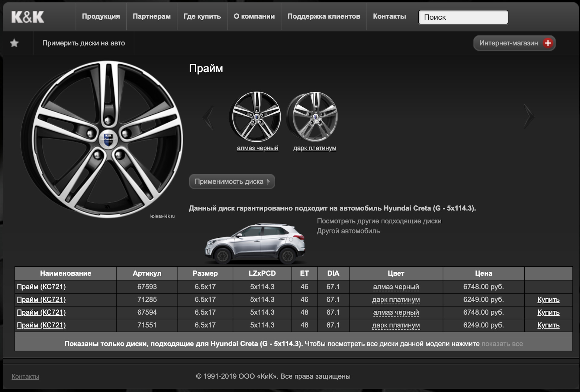Screen dimensions: 580x392
Task: Open the Поддержка клиентов menu
Action: click(324, 16)
